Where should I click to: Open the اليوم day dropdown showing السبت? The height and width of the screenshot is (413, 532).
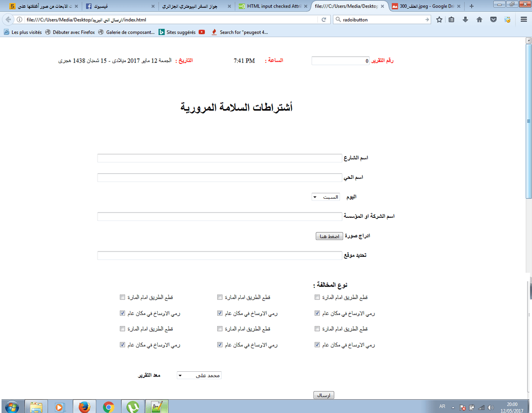coord(326,197)
